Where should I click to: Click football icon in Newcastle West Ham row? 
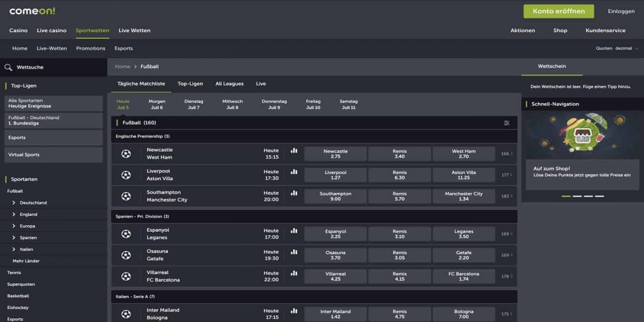point(126,154)
